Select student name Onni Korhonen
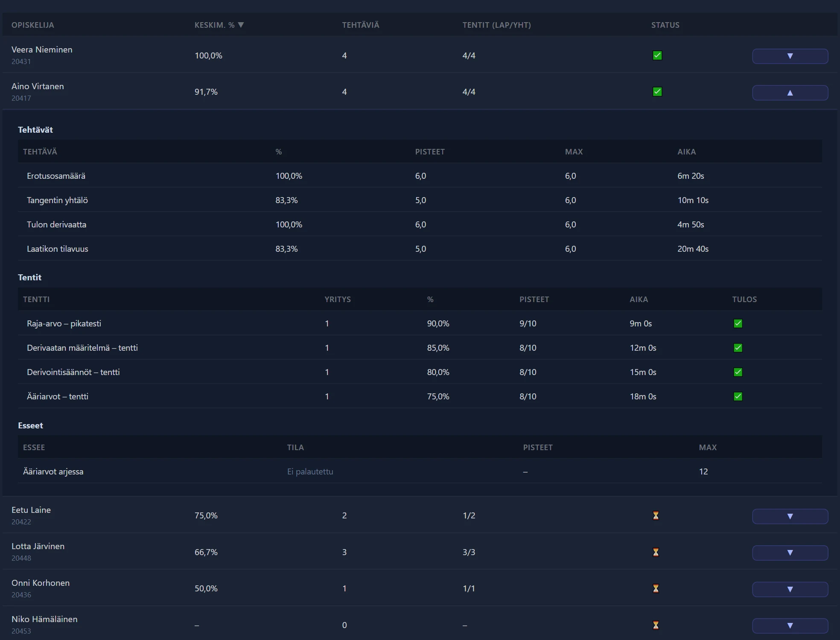Screen dimensions: 840x640 [41, 583]
